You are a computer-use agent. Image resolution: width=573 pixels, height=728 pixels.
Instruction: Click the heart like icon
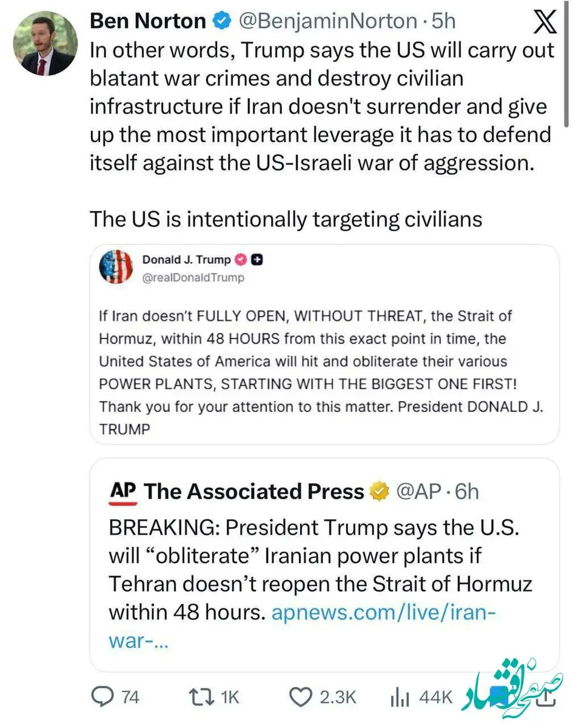(x=302, y=696)
